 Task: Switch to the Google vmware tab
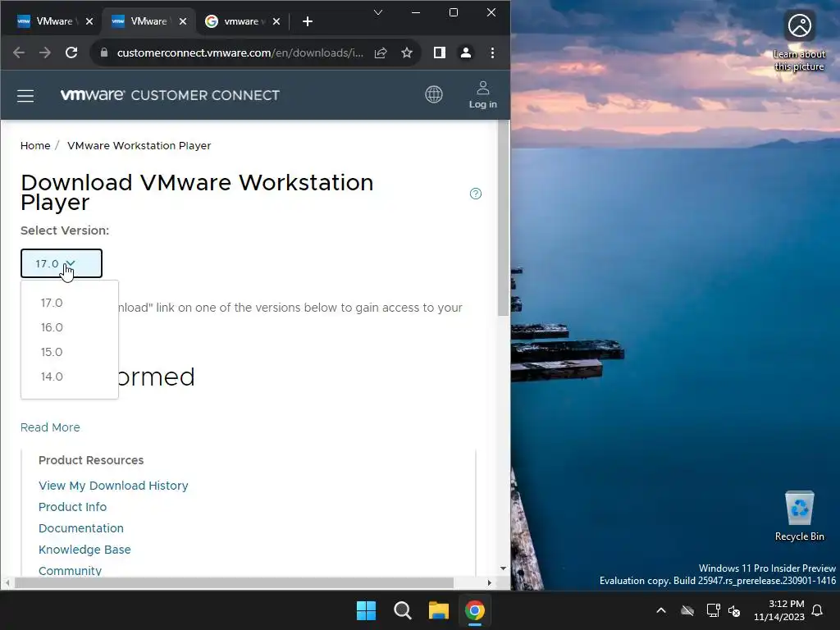(235, 21)
